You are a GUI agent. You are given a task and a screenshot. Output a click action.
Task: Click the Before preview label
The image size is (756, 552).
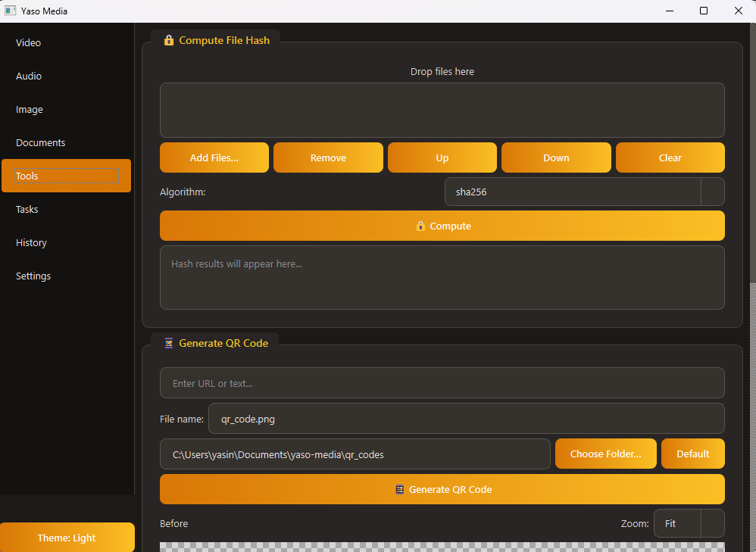[x=174, y=523]
